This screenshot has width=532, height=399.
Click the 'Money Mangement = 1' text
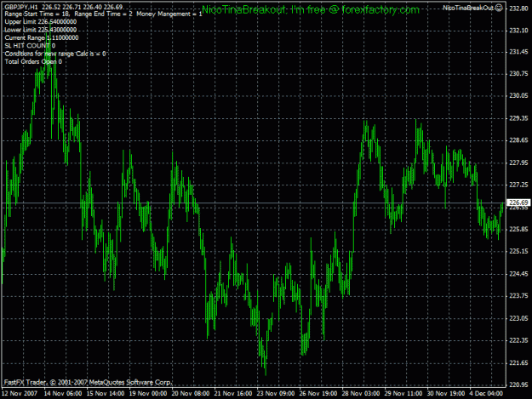(169, 14)
